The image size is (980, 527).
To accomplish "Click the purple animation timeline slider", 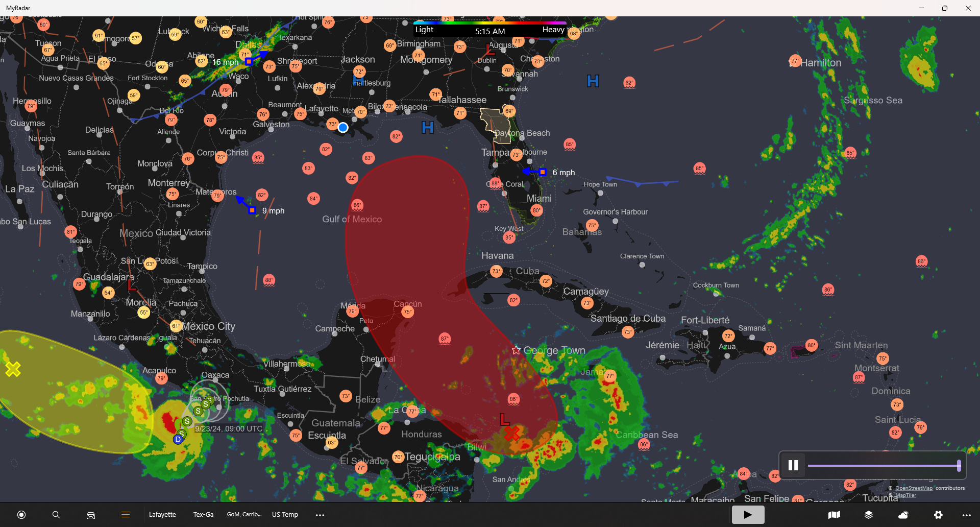I will [x=884, y=465].
